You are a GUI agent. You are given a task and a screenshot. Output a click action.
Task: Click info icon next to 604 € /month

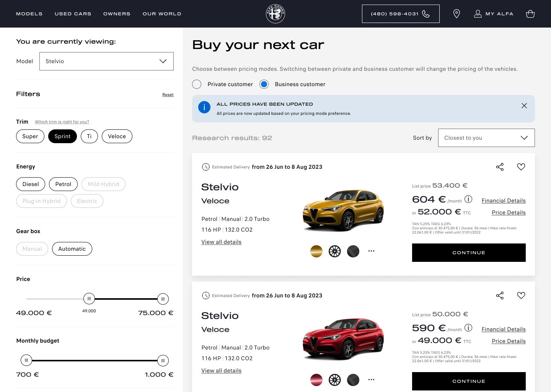[x=468, y=199]
